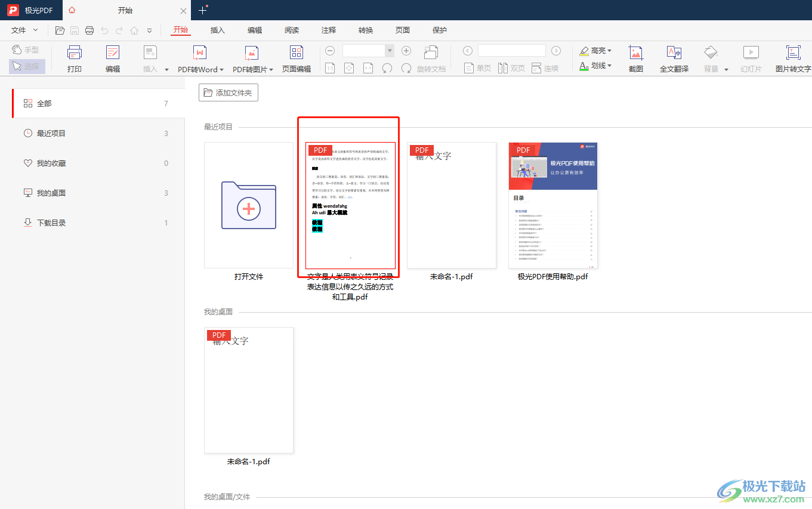Viewport: 812px width, 509px height.
Task: Click the PDF转Word icon
Action: point(199,53)
